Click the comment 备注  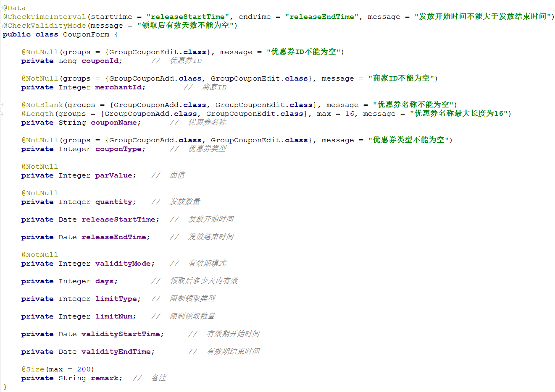159,378
